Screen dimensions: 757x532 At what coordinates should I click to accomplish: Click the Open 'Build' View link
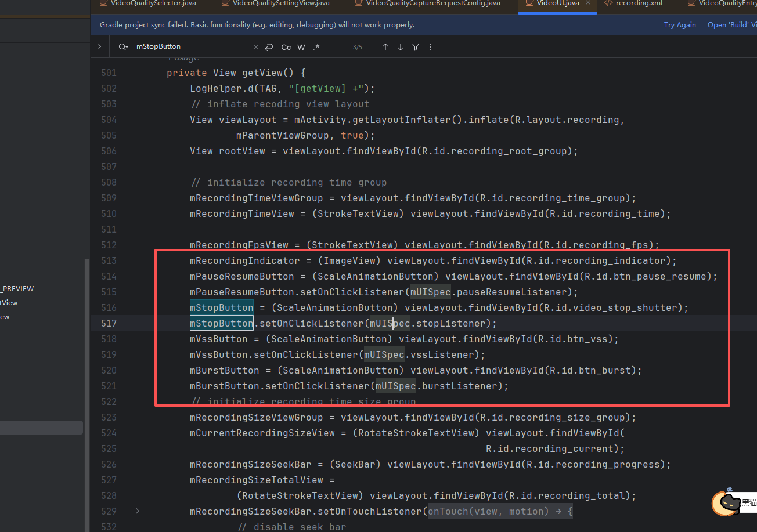(x=732, y=25)
